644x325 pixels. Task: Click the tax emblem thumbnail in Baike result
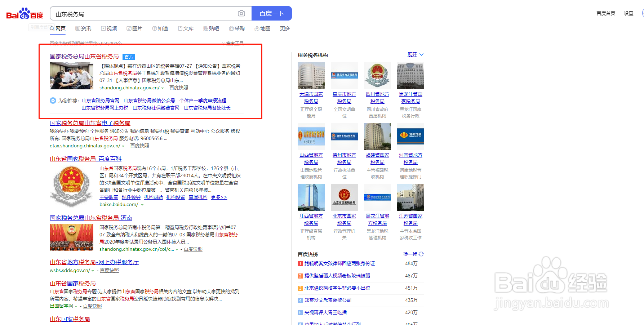[71, 187]
